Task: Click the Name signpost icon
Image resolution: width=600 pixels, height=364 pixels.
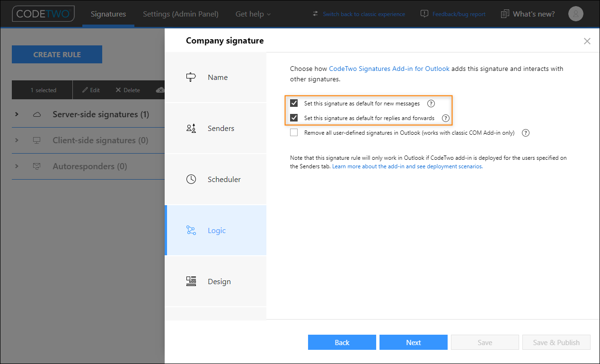Action: pyautogui.click(x=191, y=77)
